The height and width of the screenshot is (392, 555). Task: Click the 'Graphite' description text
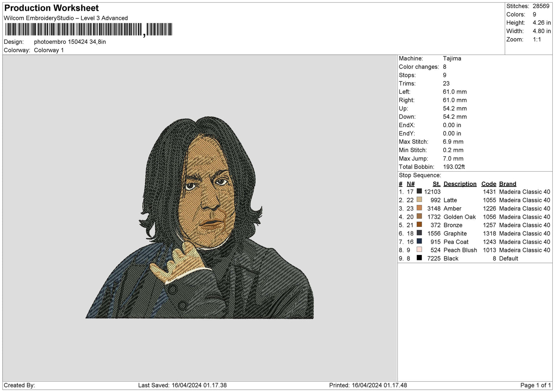(455, 233)
